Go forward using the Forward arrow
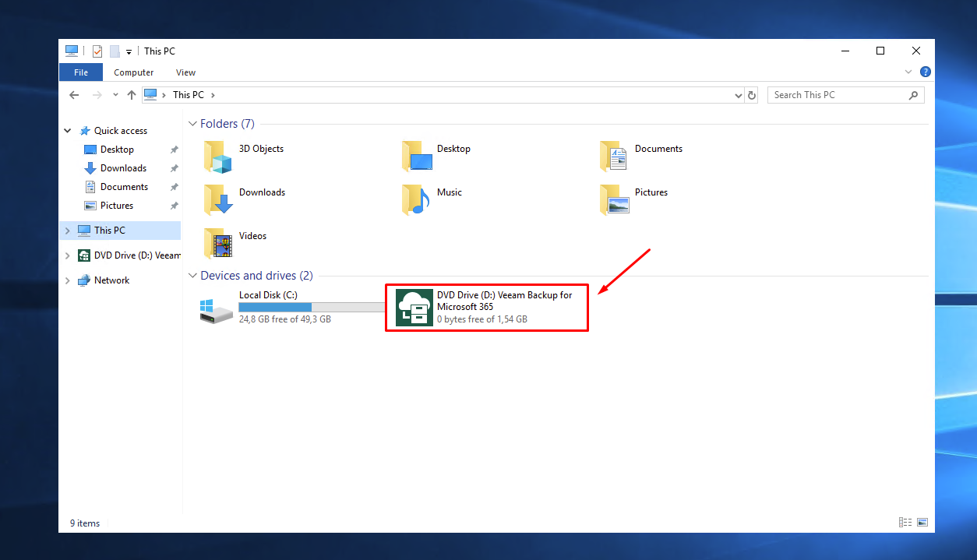 click(97, 95)
